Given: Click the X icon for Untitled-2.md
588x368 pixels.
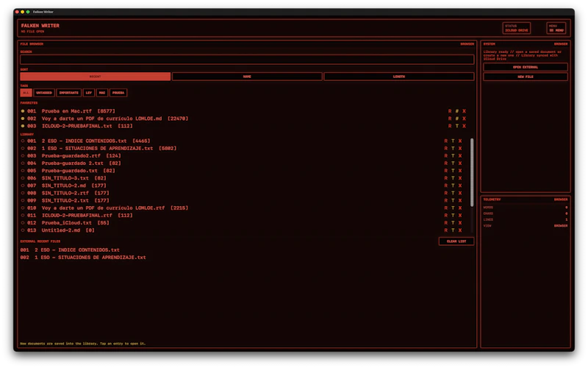Looking at the screenshot, I should [460, 230].
